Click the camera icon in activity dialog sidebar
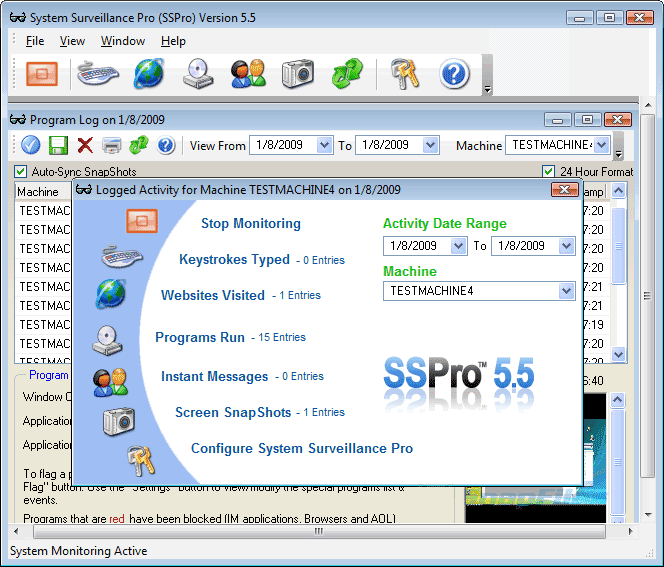This screenshot has width=664, height=567. click(119, 421)
